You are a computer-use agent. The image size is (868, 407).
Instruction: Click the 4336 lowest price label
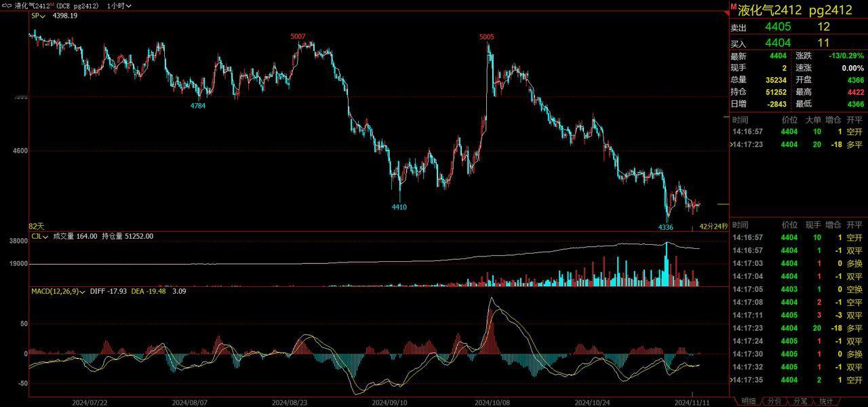tap(666, 227)
